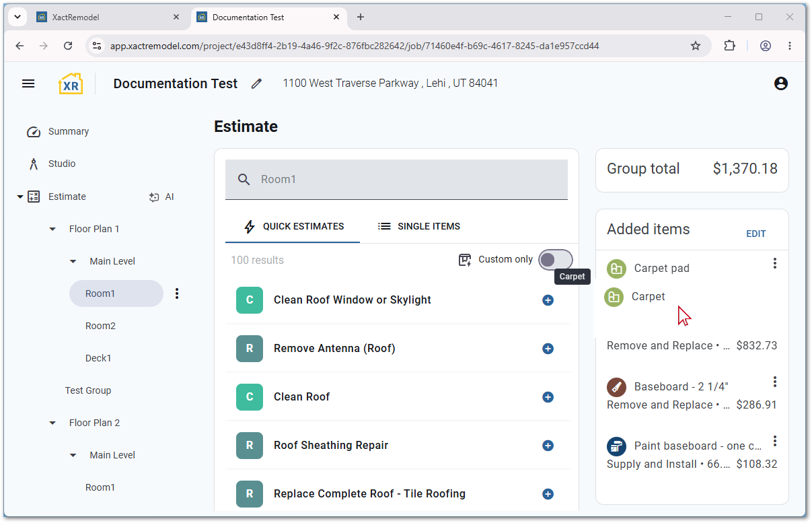Click the Group total amount $1,370.18
Viewport: 812px width, 523px height.
coord(745,169)
